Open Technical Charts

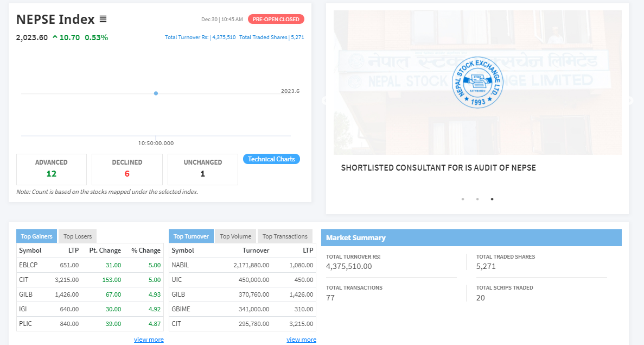coord(271,159)
